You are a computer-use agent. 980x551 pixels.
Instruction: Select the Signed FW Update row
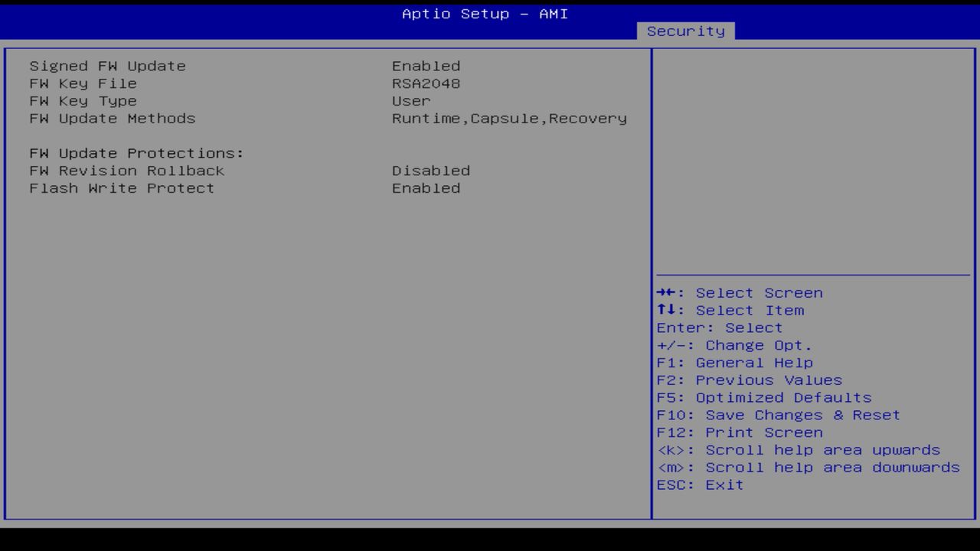(x=107, y=66)
